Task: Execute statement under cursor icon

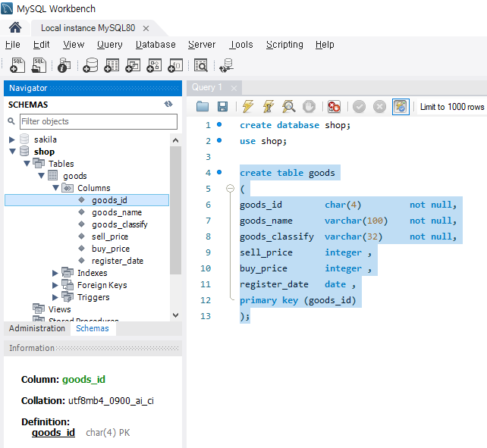Action: point(269,106)
